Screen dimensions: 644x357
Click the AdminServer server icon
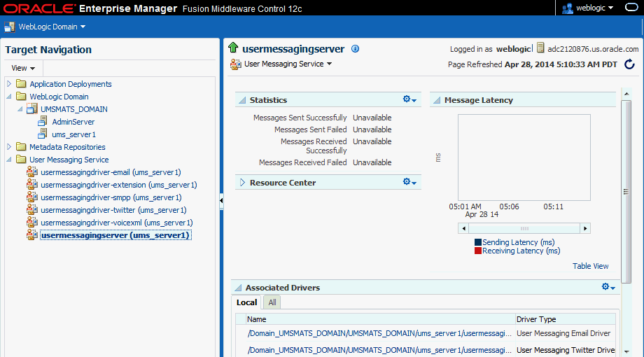[43, 122]
